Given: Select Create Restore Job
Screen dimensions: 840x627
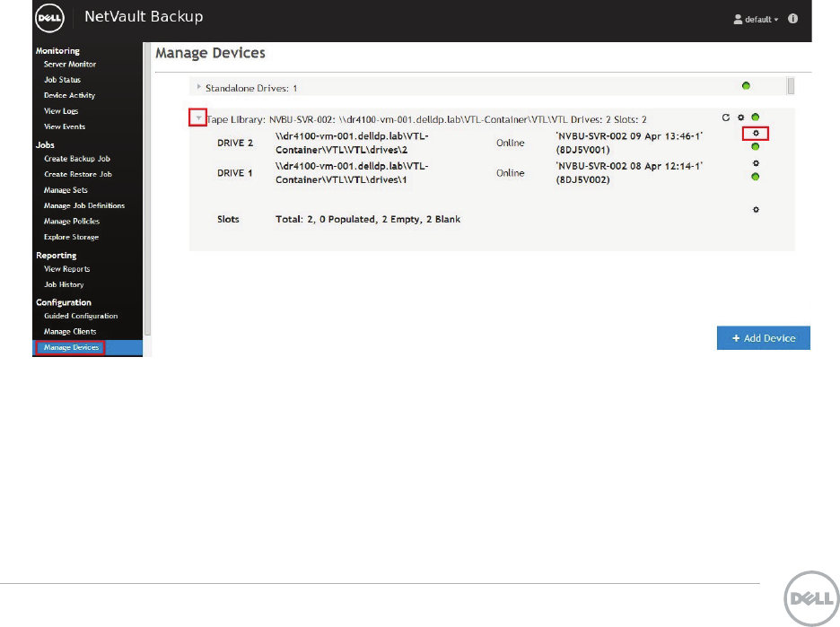Looking at the screenshot, I should pos(78,174).
